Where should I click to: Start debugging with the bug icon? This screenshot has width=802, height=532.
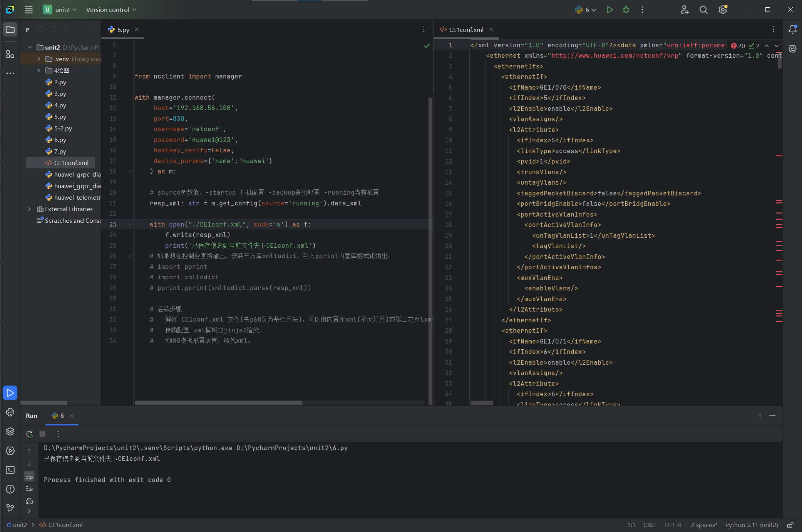[626, 10]
